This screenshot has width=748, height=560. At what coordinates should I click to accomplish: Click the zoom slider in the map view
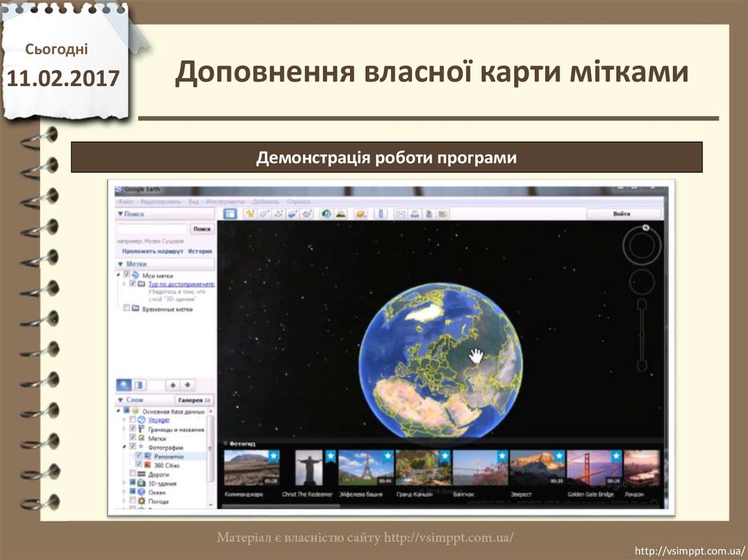point(641,334)
